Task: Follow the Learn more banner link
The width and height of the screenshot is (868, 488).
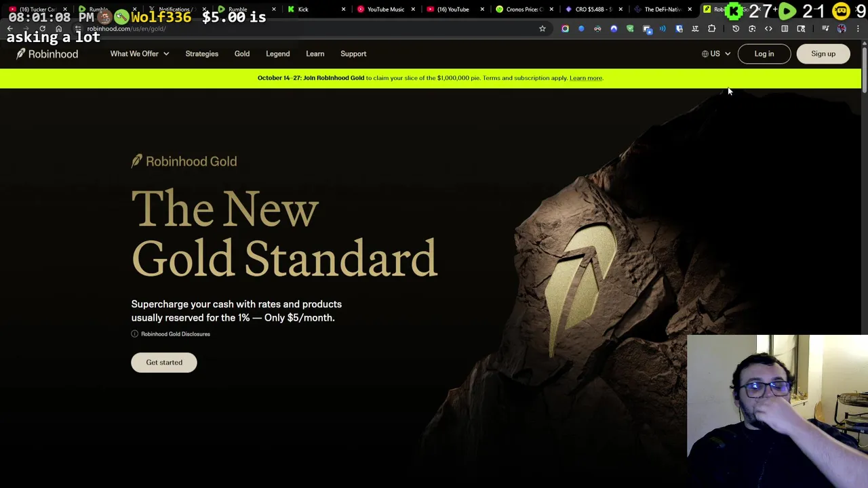Action: [x=586, y=78]
